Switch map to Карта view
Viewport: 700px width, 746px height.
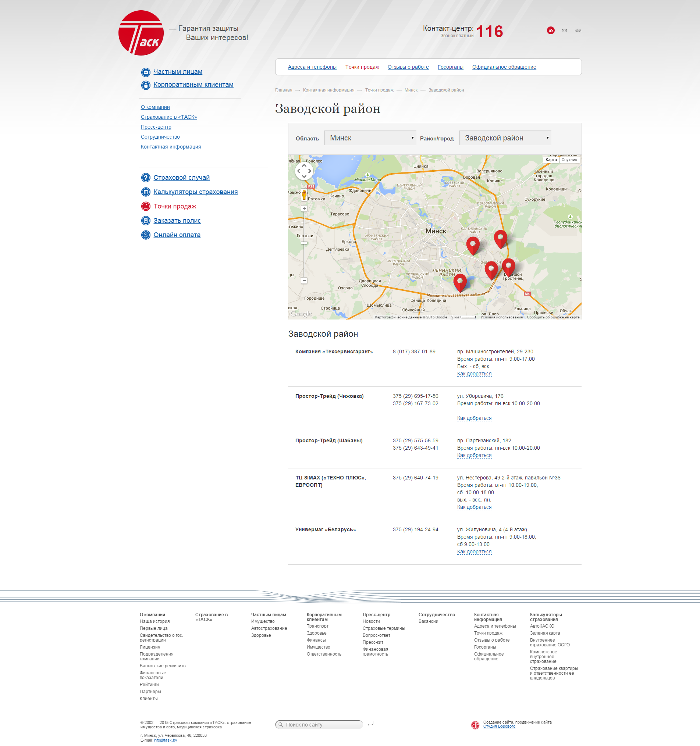[x=551, y=160]
